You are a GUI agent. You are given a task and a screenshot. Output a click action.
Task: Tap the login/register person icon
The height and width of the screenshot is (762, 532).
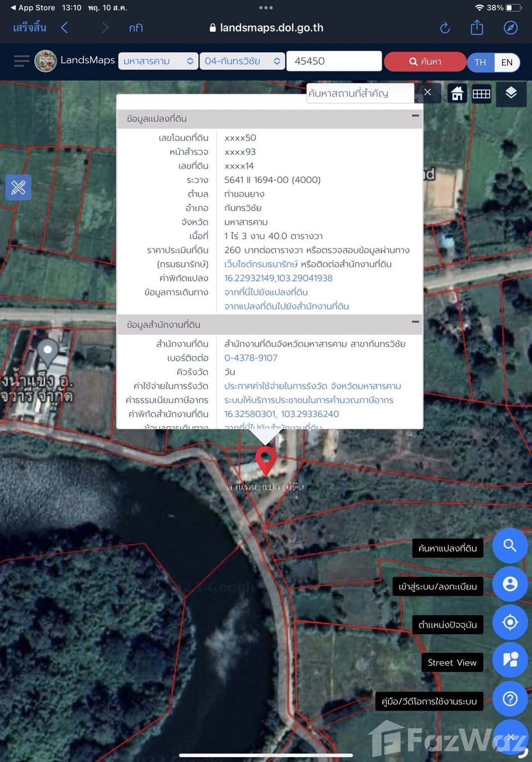pos(510,584)
